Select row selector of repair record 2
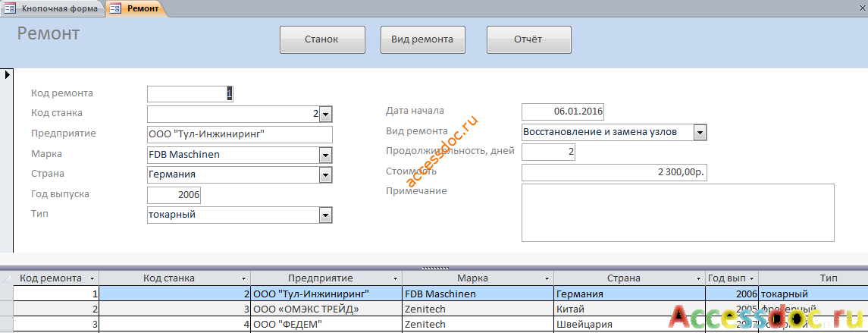 7,309
